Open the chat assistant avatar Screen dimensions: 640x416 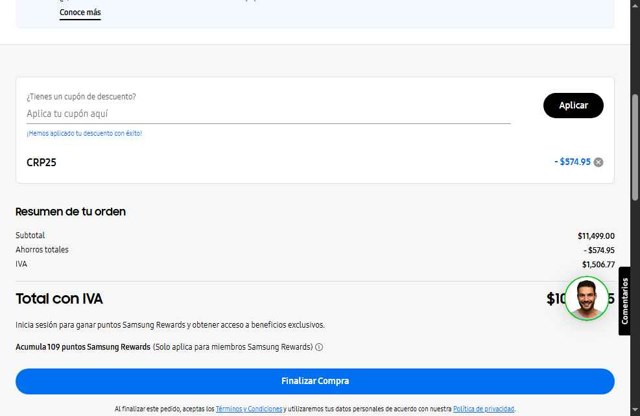tap(587, 298)
